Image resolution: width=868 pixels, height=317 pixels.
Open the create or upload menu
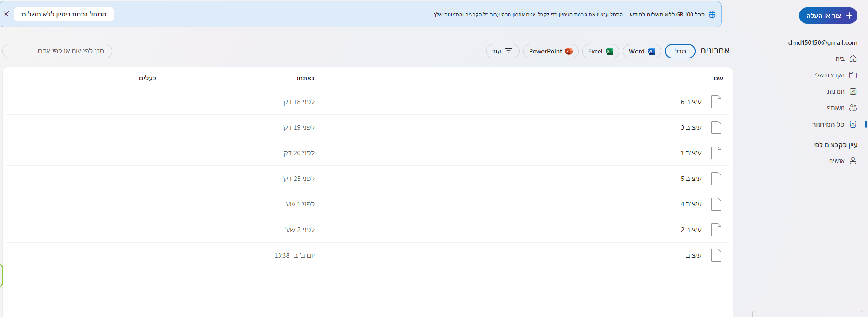[828, 16]
